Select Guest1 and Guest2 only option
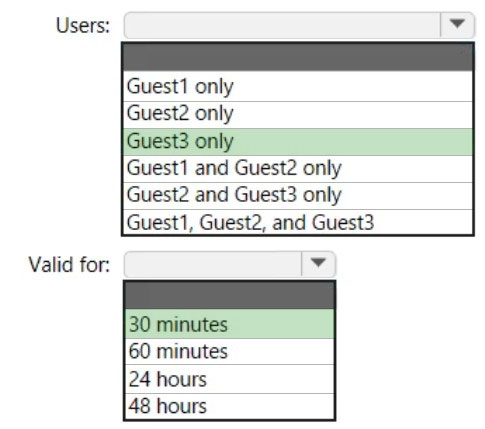The width and height of the screenshot is (485, 429). pos(298,169)
